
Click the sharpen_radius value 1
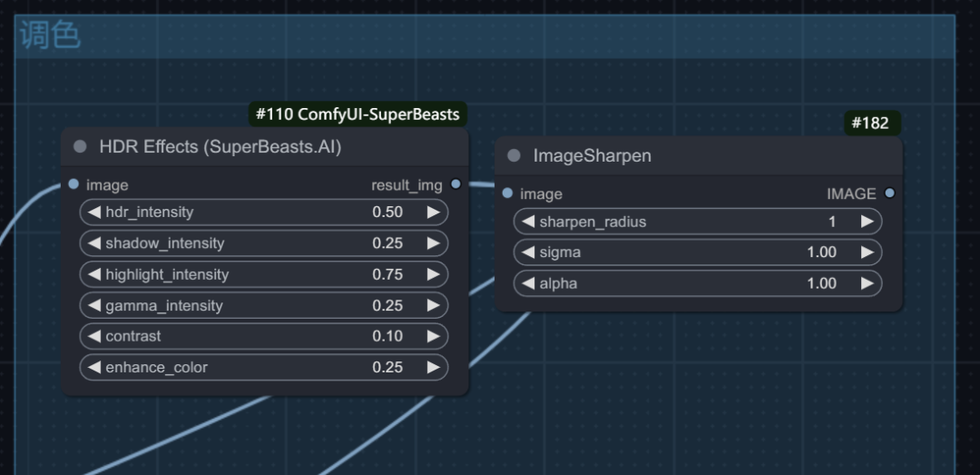832,222
